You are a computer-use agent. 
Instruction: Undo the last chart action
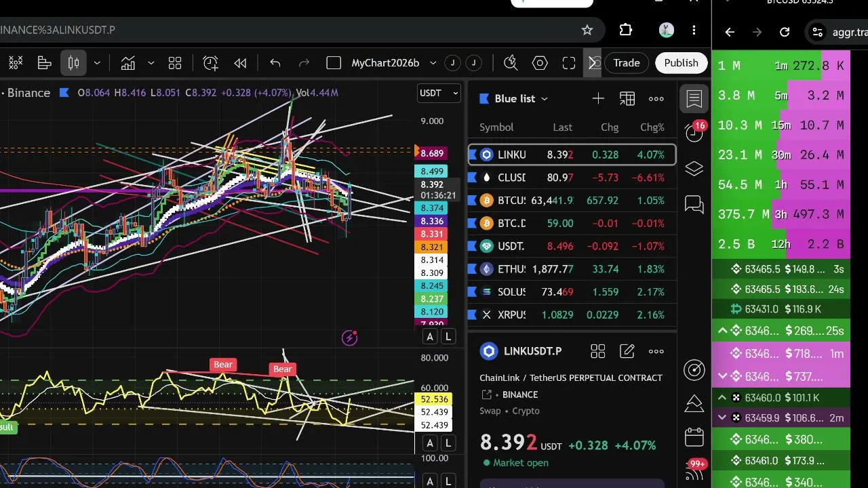[x=275, y=63]
